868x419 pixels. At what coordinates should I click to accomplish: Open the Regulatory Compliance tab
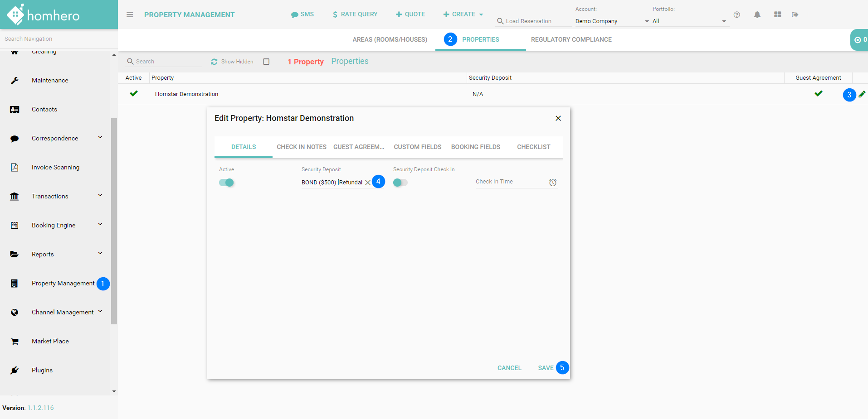[x=571, y=39]
